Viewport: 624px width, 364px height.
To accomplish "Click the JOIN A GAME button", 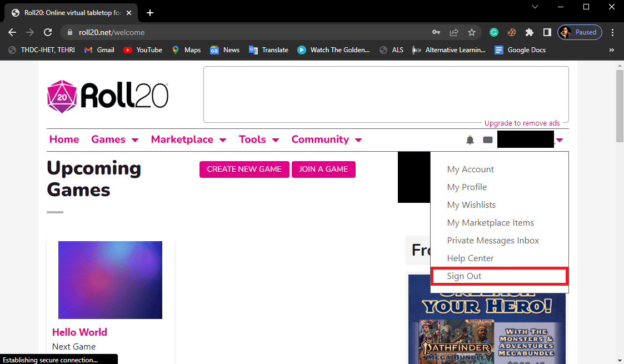I will click(x=323, y=169).
